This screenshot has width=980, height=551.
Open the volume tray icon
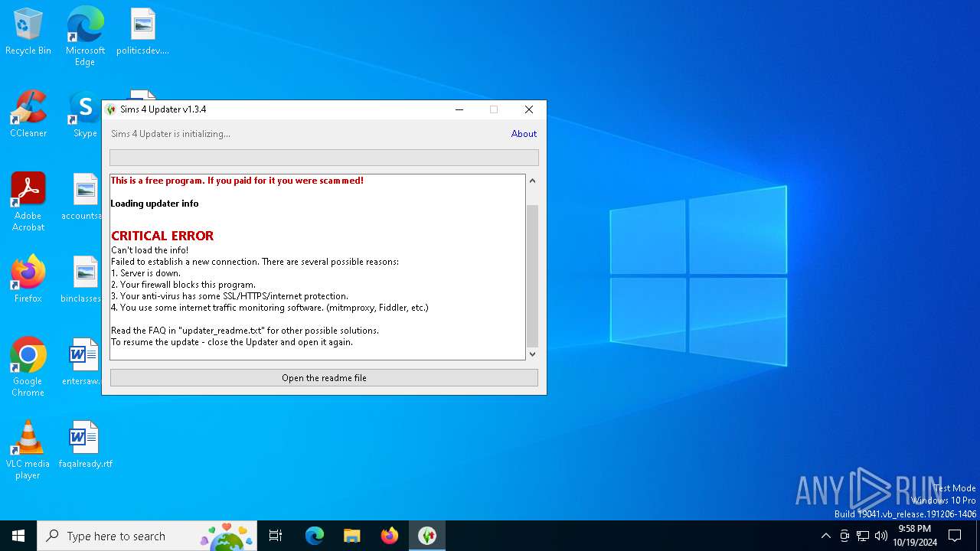click(881, 536)
